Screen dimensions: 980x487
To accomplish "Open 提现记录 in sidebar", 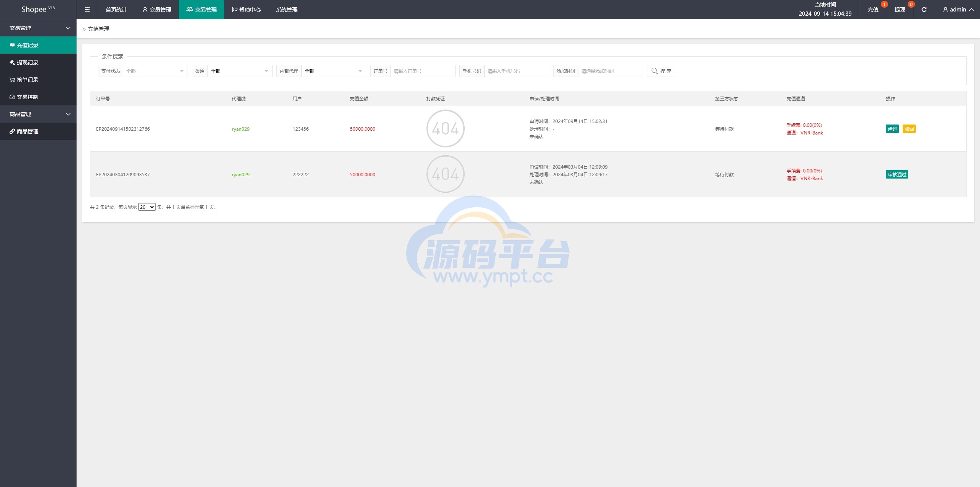I will pos(38,62).
